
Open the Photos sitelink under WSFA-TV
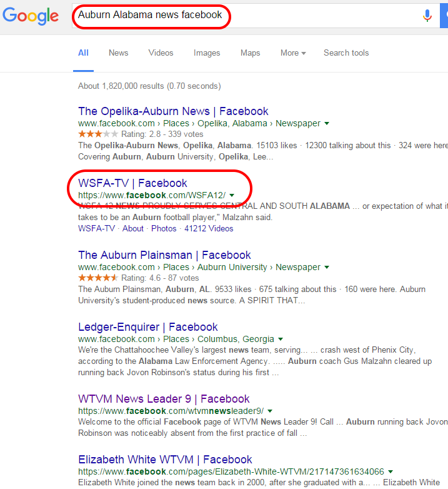pos(164,229)
